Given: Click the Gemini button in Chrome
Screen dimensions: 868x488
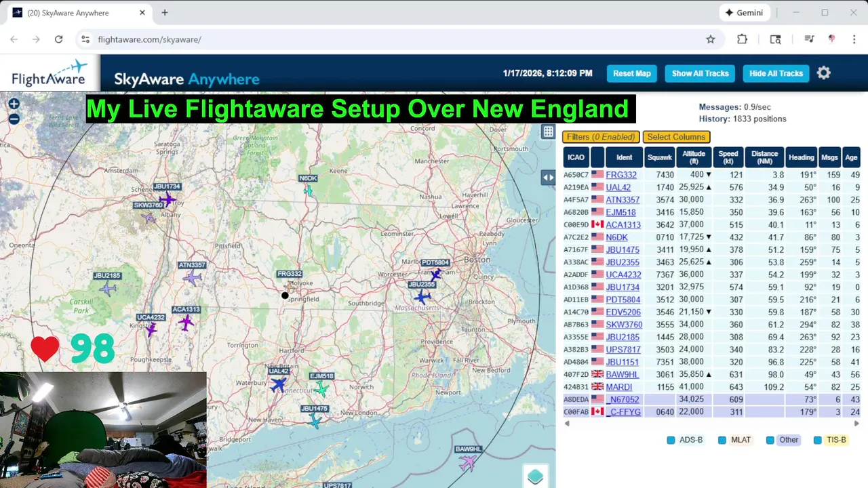Looking at the screenshot, I should coord(743,13).
